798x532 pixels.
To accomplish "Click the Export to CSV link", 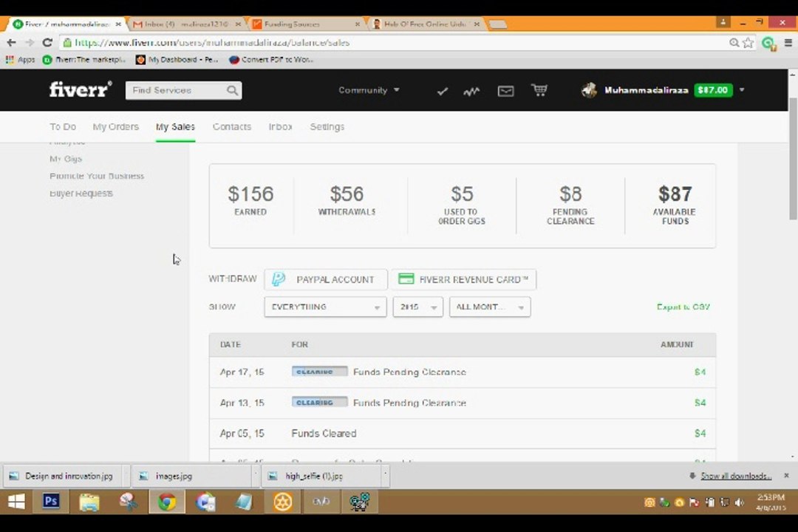I will coord(683,307).
